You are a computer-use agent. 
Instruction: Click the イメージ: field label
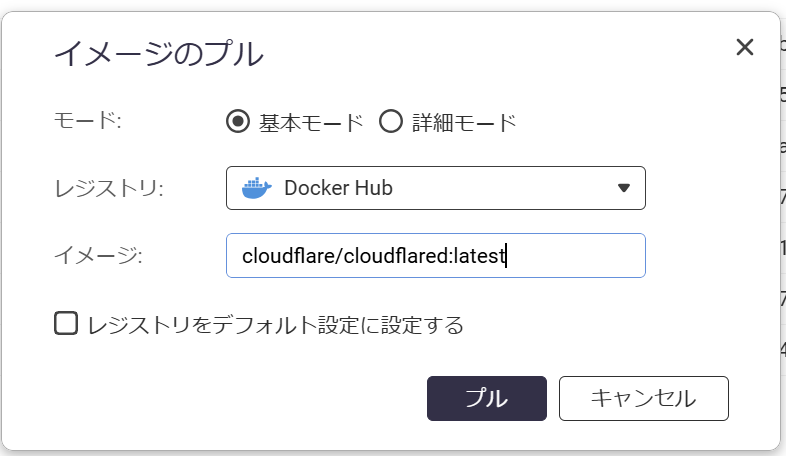[98, 256]
